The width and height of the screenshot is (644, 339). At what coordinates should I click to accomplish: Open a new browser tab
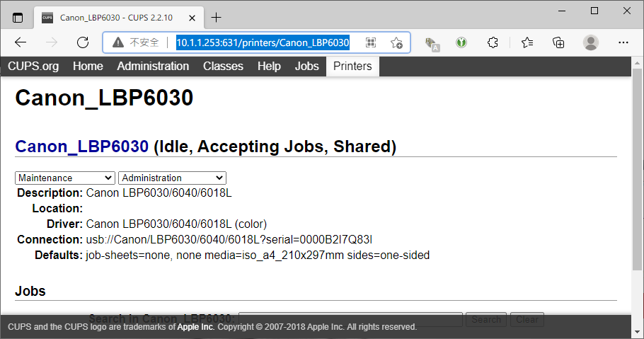point(217,17)
